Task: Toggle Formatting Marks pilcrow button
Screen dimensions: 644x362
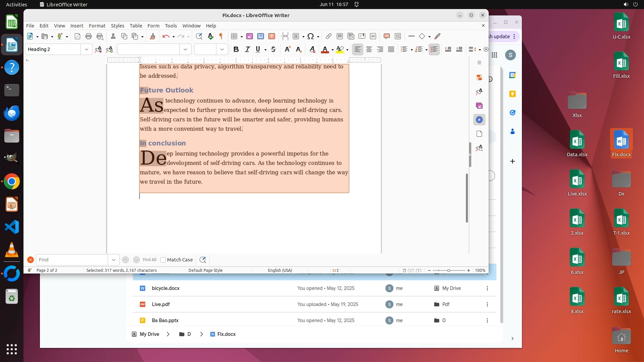Action: [221, 36]
